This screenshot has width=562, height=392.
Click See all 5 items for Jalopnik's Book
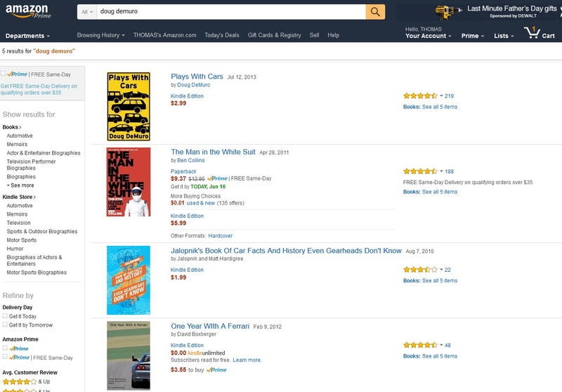coord(440,280)
